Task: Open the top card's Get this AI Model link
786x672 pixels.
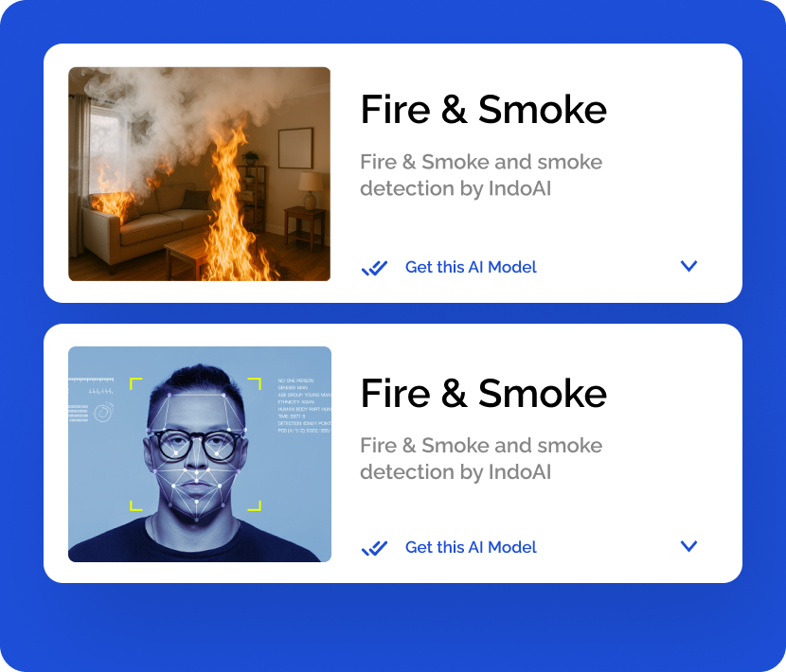Action: (471, 267)
